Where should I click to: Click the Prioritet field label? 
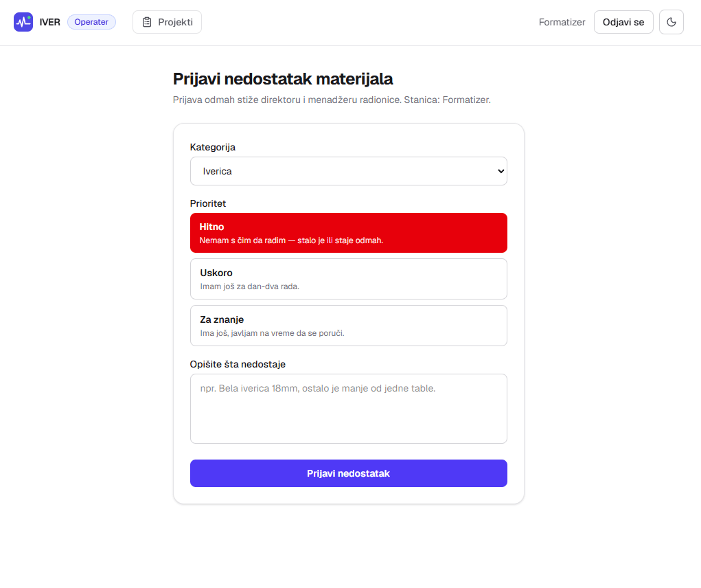coord(208,203)
